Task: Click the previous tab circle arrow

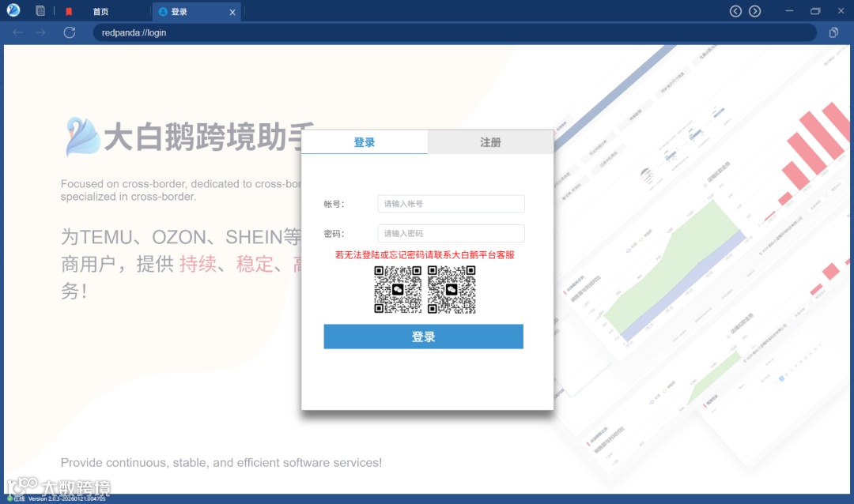Action: pyautogui.click(x=735, y=11)
